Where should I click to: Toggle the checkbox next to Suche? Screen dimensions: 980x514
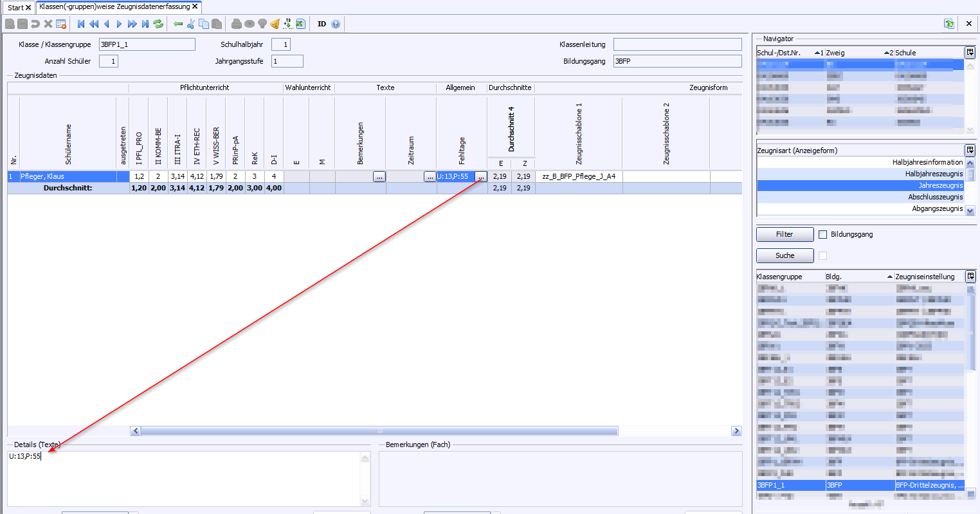(x=822, y=256)
